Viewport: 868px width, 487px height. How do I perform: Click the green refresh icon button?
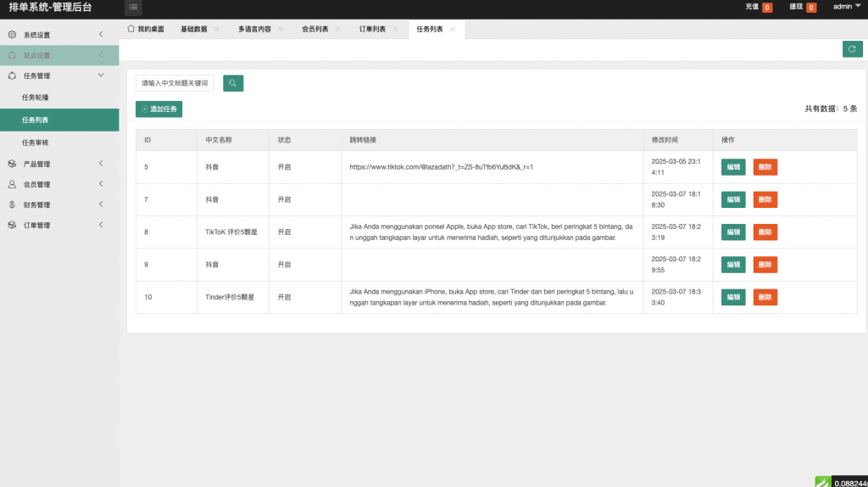(x=852, y=49)
